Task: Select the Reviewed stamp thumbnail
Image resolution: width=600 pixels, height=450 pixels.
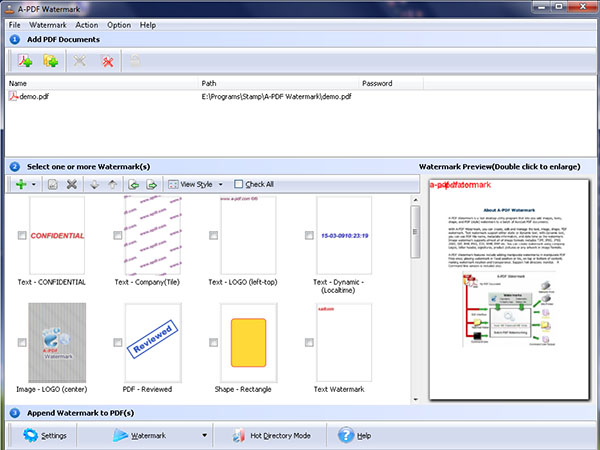Action: (153, 342)
